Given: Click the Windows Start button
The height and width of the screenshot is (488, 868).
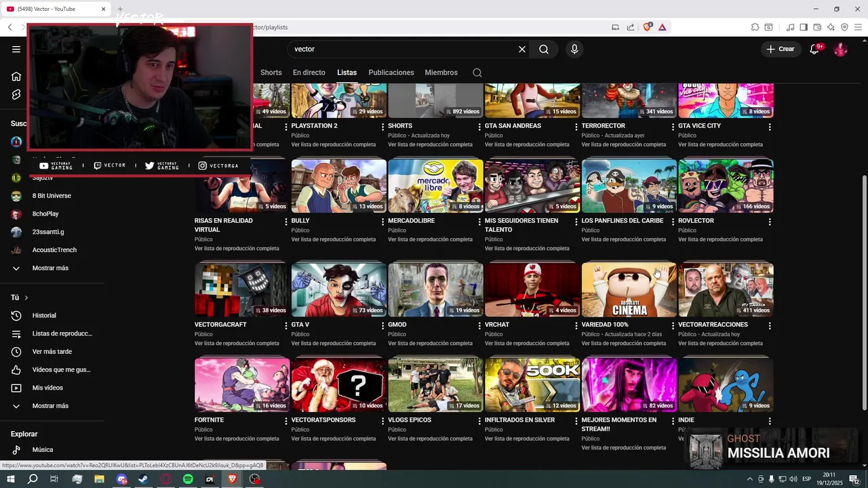Looking at the screenshot, I should (x=11, y=479).
